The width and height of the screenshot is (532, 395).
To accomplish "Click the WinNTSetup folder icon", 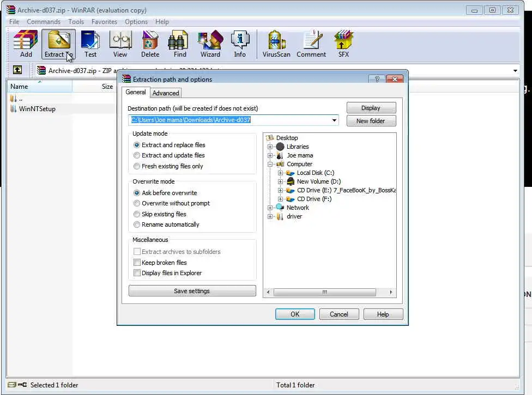I will (13, 109).
